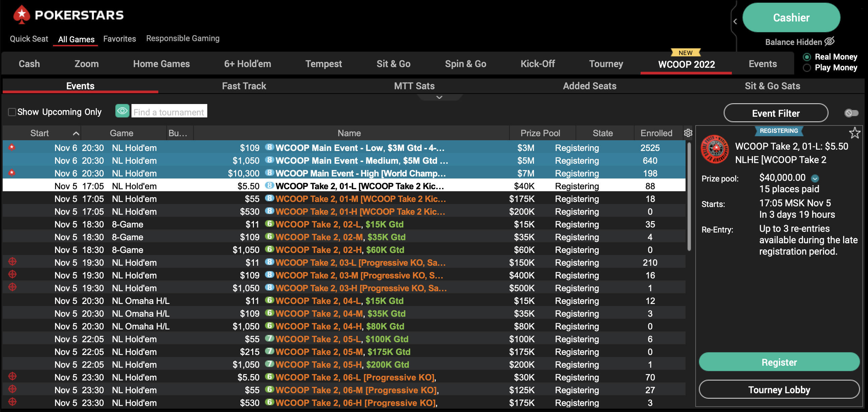The image size is (868, 412).
Task: Open the Sit & Go Sats sub-tab
Action: point(772,86)
